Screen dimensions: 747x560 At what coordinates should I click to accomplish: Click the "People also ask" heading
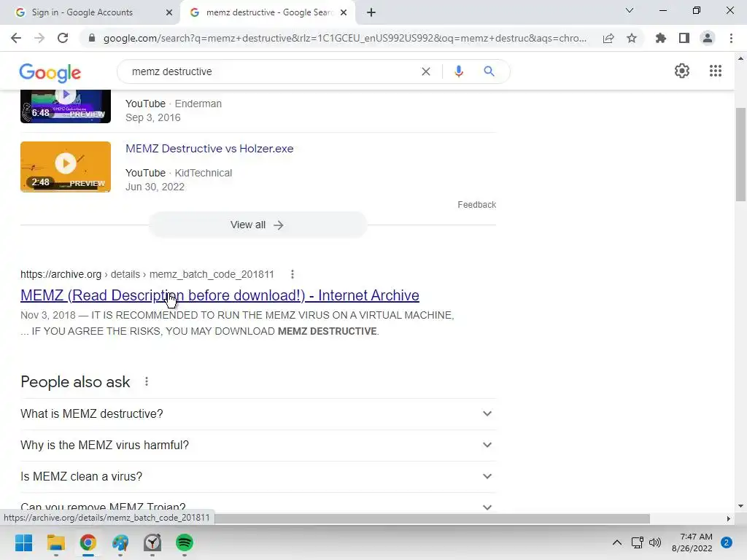point(75,381)
